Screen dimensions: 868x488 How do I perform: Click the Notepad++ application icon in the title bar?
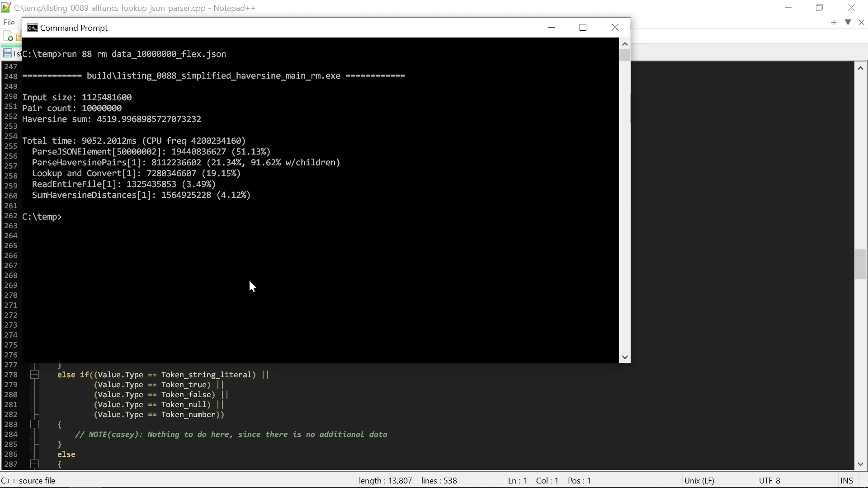pos(6,8)
